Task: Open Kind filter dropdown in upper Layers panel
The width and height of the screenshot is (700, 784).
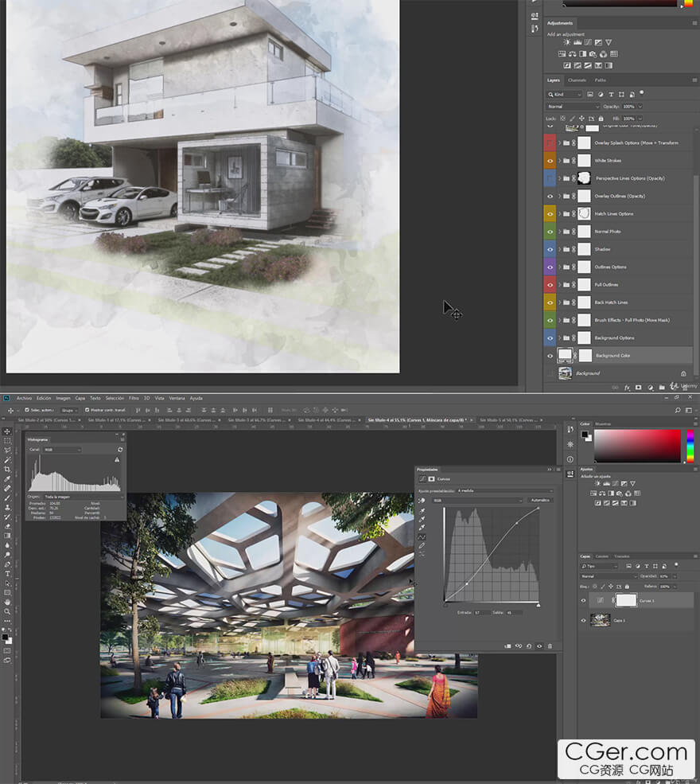Action: pos(565,94)
